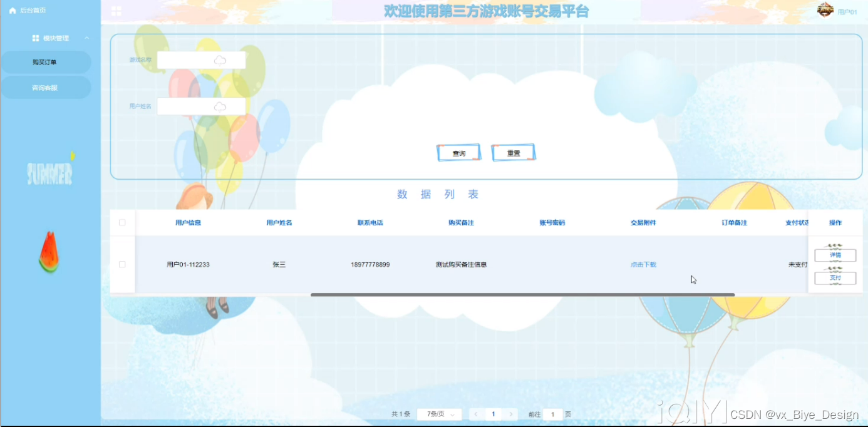This screenshot has height=427, width=868.
Task: Focus the 前往 page jump input
Action: pyautogui.click(x=553, y=414)
